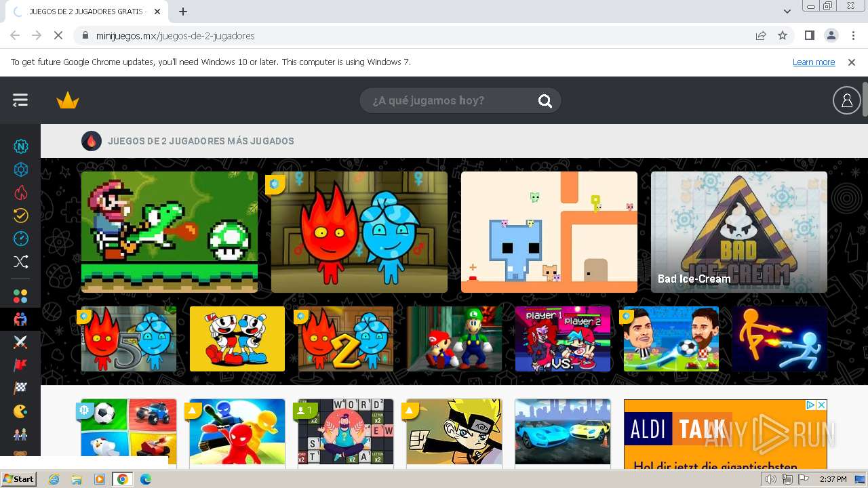Open the Cuphead game thumbnail

click(237, 339)
